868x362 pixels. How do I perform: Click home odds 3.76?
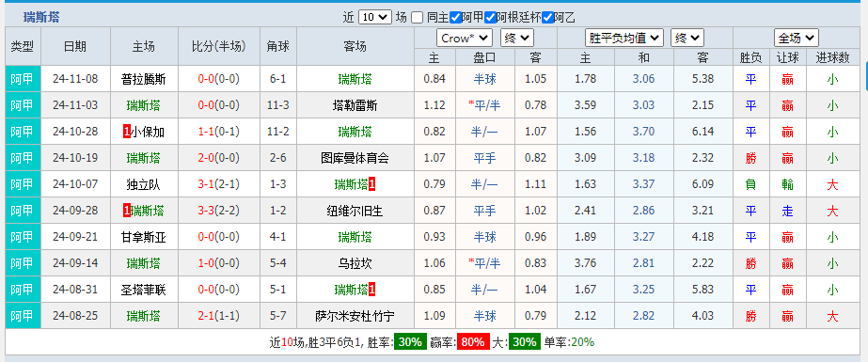point(585,264)
